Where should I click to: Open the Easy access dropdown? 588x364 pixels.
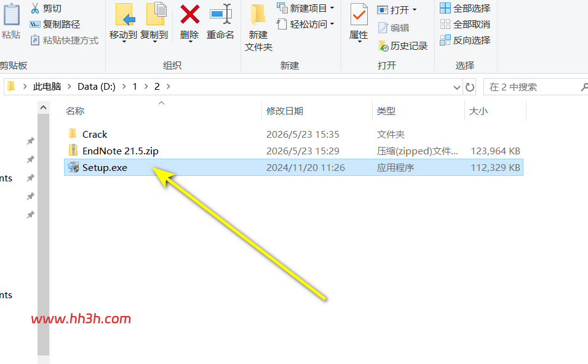(306, 25)
